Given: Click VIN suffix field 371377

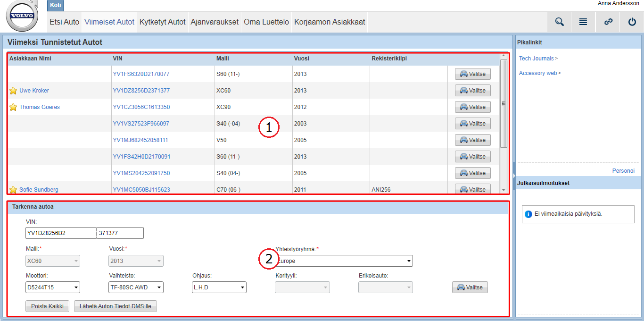Looking at the screenshot, I should pos(120,233).
